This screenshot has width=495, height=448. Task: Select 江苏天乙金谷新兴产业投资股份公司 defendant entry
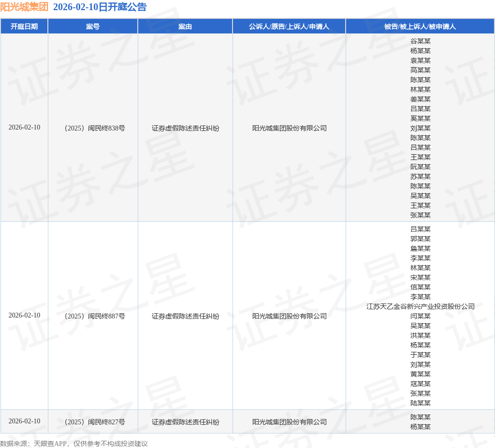(x=421, y=306)
